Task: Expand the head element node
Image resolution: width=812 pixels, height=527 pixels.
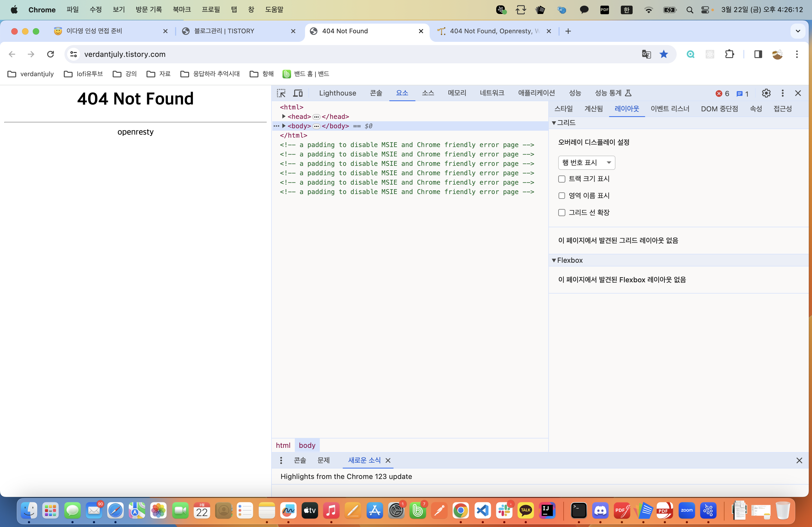Action: (x=284, y=116)
